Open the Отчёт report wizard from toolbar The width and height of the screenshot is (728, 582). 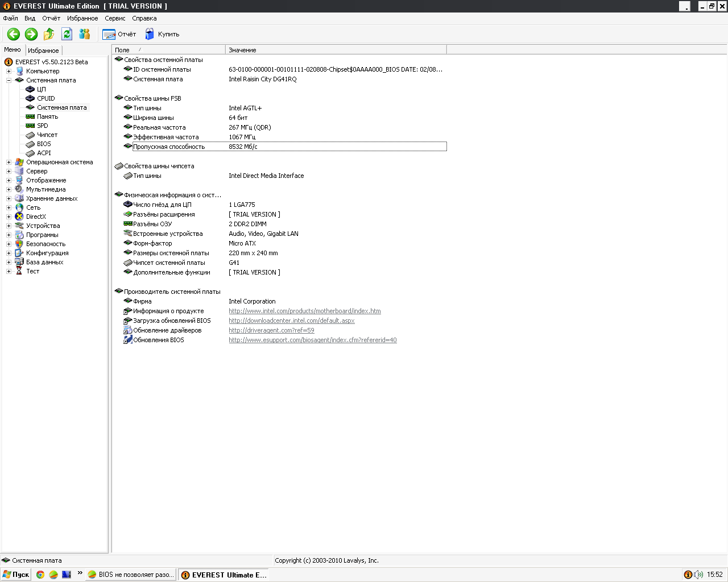pos(119,34)
